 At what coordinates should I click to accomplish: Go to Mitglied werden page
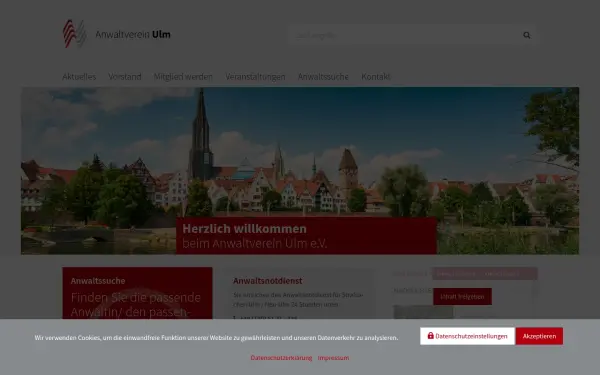183,77
